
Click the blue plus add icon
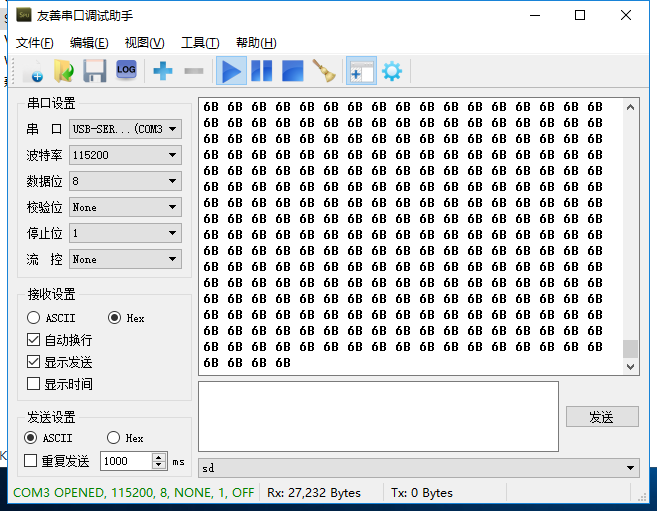pyautogui.click(x=163, y=71)
